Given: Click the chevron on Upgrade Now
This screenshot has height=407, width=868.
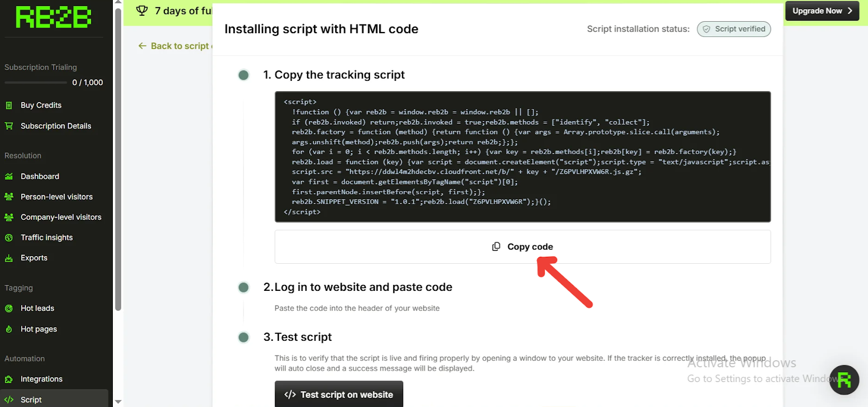Looking at the screenshot, I should (850, 11).
